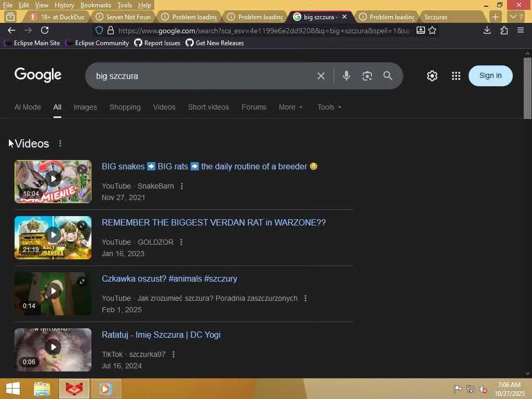Open Ratatuj - Imię Szczura link
Image resolution: width=532 pixels, height=399 pixels.
tap(161, 335)
